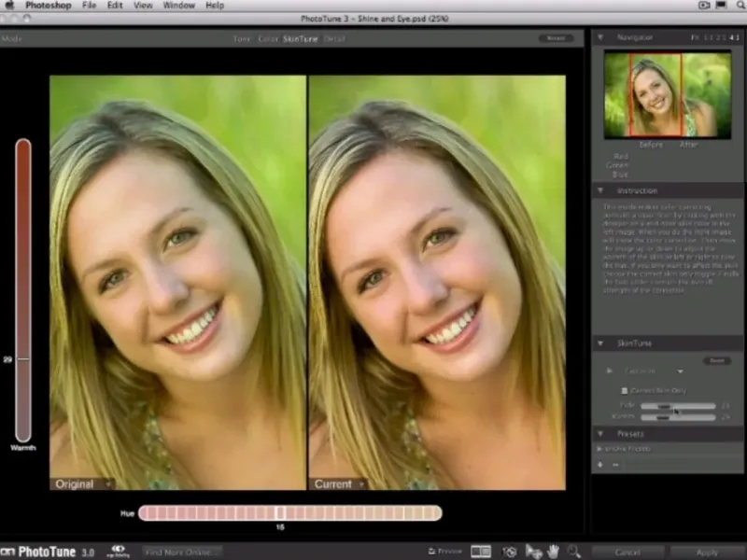Click the Cancel button
The image size is (747, 560).
click(627, 552)
